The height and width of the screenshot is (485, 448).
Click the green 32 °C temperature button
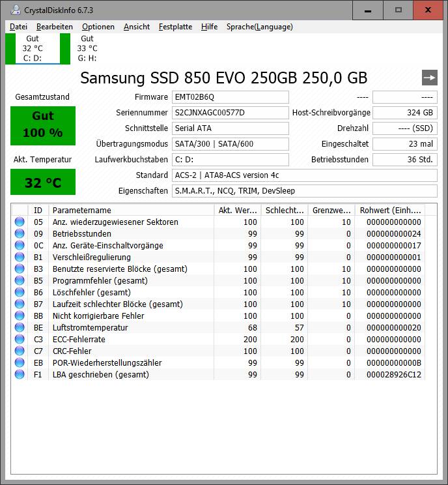pos(43,182)
